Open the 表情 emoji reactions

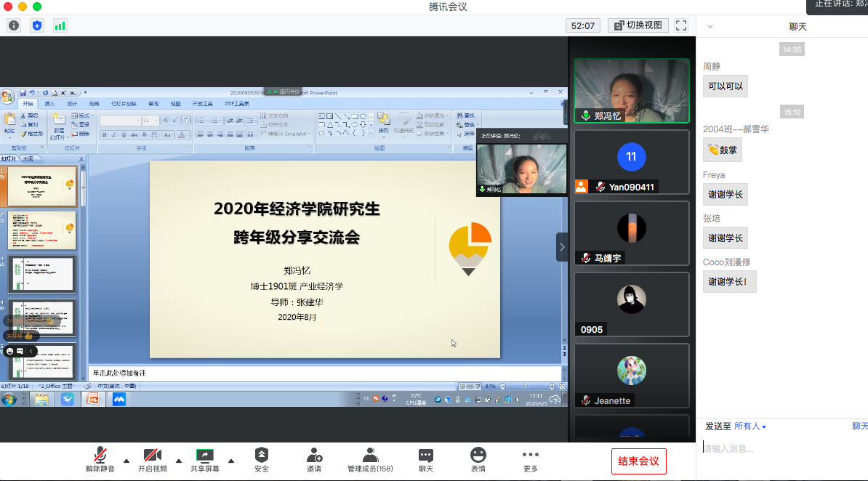pyautogui.click(x=478, y=460)
